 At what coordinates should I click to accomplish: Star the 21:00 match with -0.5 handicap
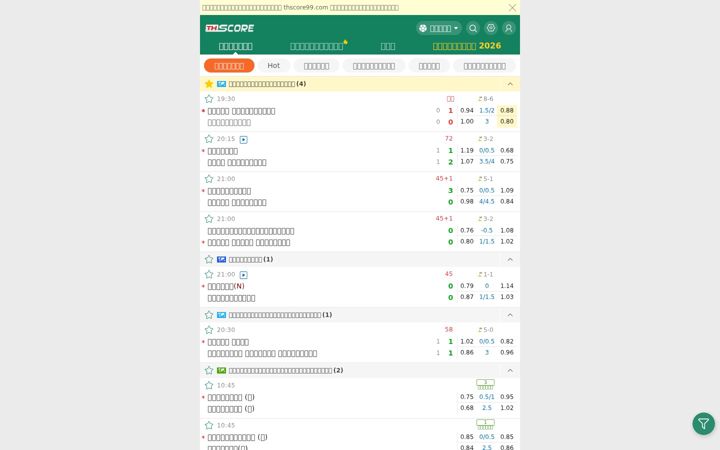pos(209,219)
